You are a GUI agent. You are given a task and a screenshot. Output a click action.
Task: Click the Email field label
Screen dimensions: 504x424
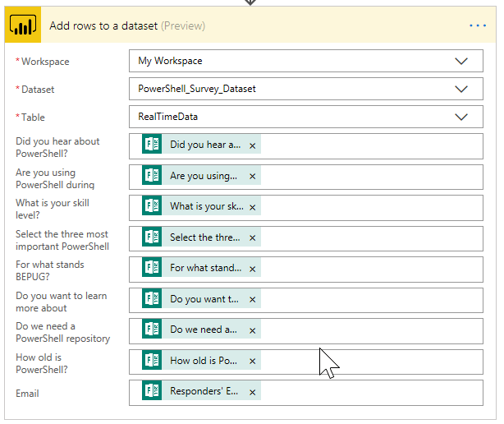click(x=27, y=394)
